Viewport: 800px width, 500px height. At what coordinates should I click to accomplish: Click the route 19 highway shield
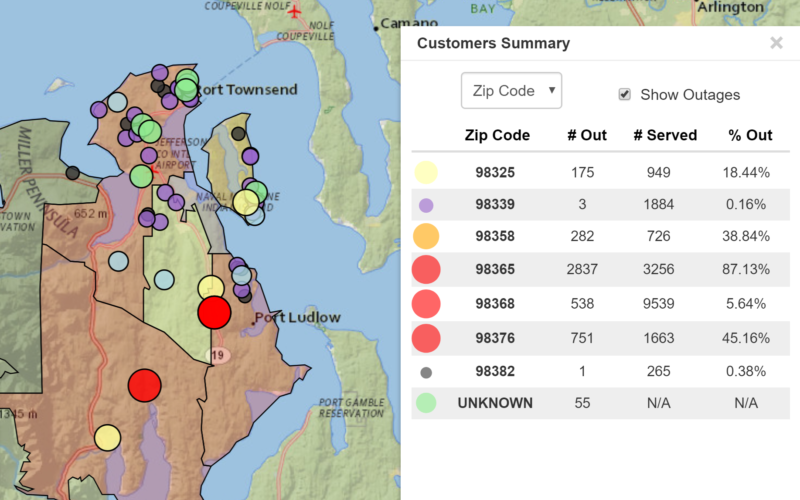pos(218,355)
